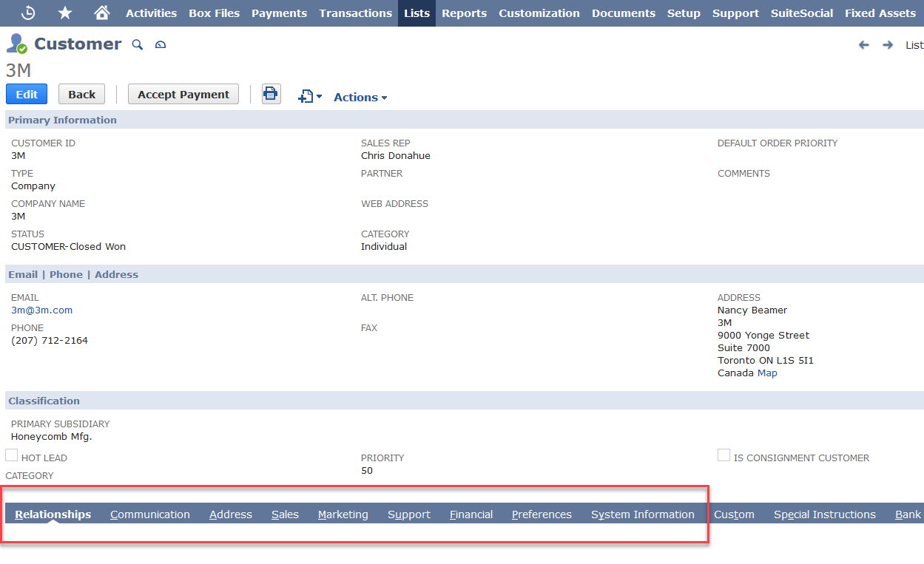924x564 pixels.
Task: Click the customer avatar icon
Action: [x=16, y=44]
